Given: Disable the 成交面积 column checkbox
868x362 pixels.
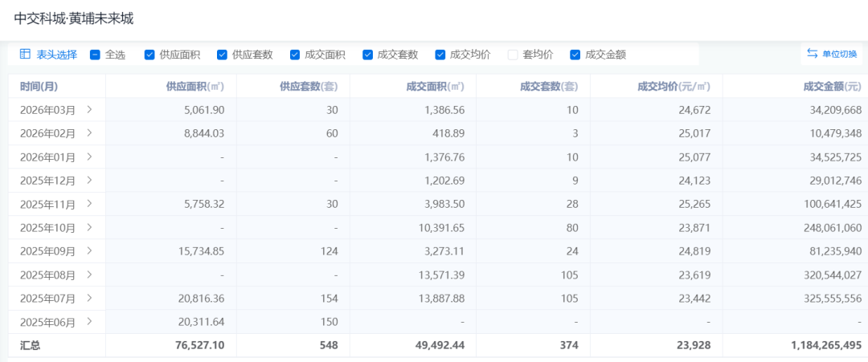Looking at the screenshot, I should pyautogui.click(x=295, y=55).
